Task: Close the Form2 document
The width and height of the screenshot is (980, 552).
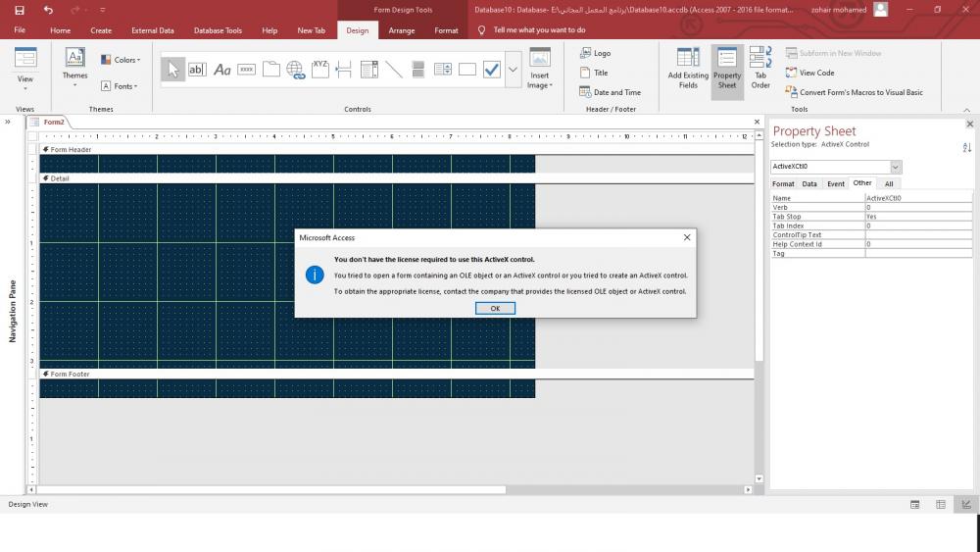Action: (x=757, y=122)
